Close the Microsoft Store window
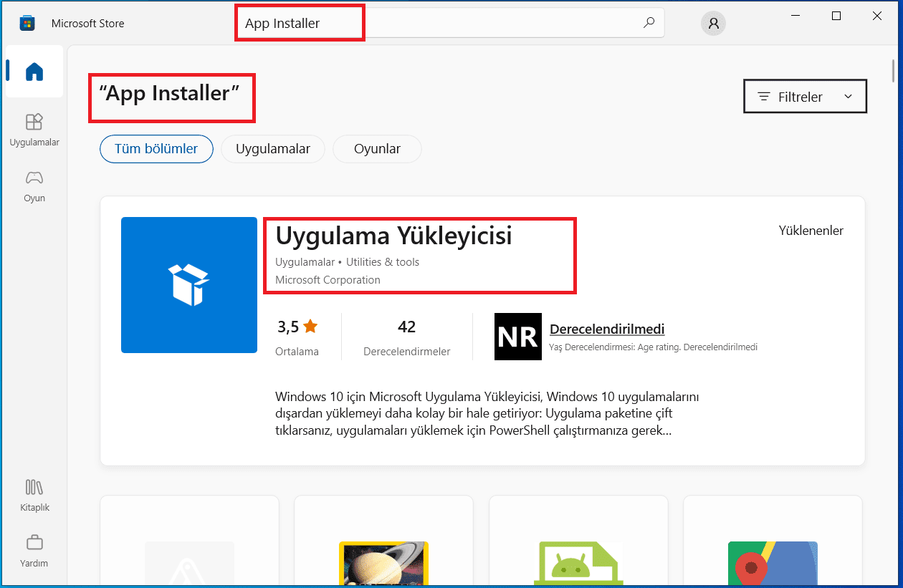The image size is (903, 588). pos(877,16)
